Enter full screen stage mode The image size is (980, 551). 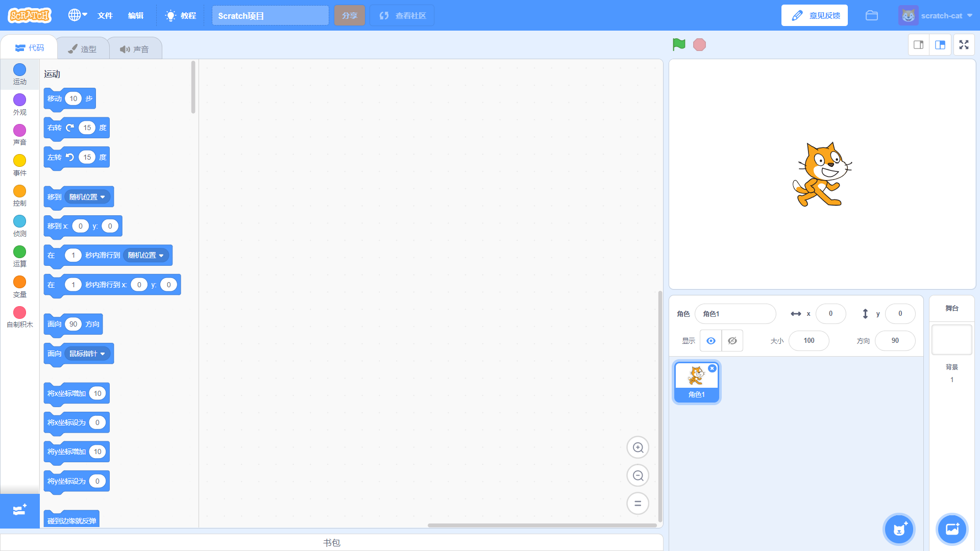click(964, 45)
